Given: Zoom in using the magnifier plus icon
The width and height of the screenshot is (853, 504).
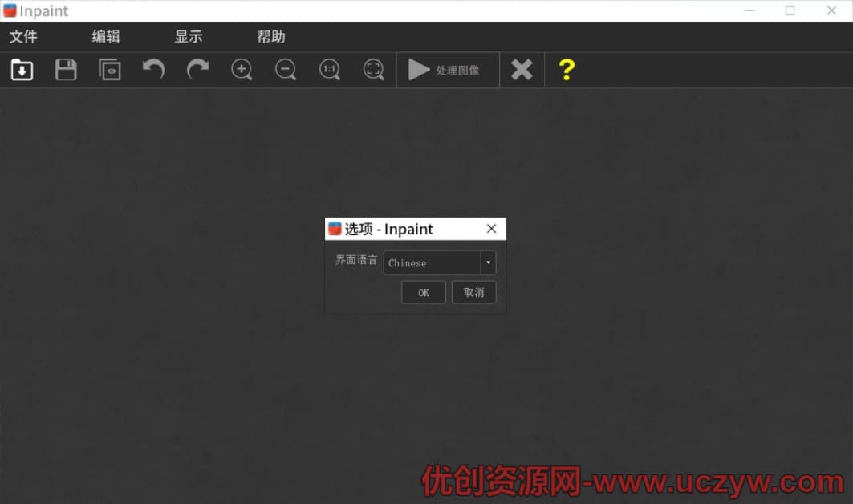Looking at the screenshot, I should pos(242,70).
